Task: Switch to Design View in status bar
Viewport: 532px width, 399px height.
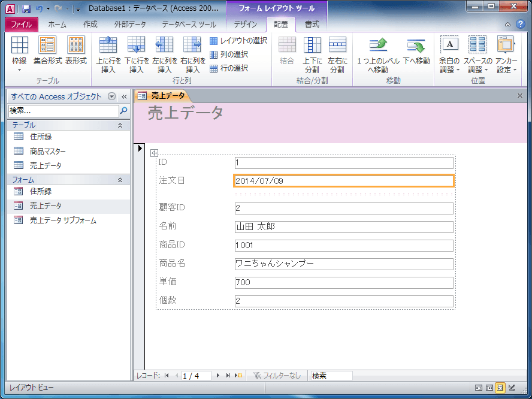Action: click(x=512, y=388)
